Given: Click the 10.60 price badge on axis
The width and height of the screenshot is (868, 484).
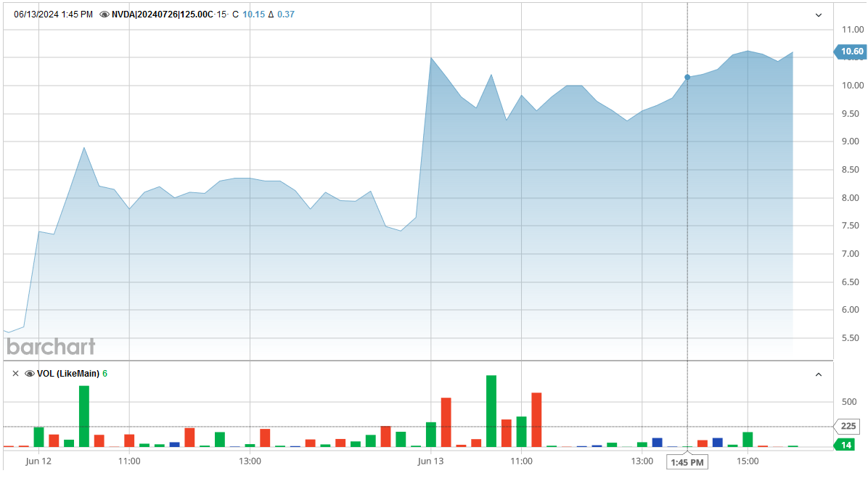Looking at the screenshot, I should pyautogui.click(x=849, y=52).
